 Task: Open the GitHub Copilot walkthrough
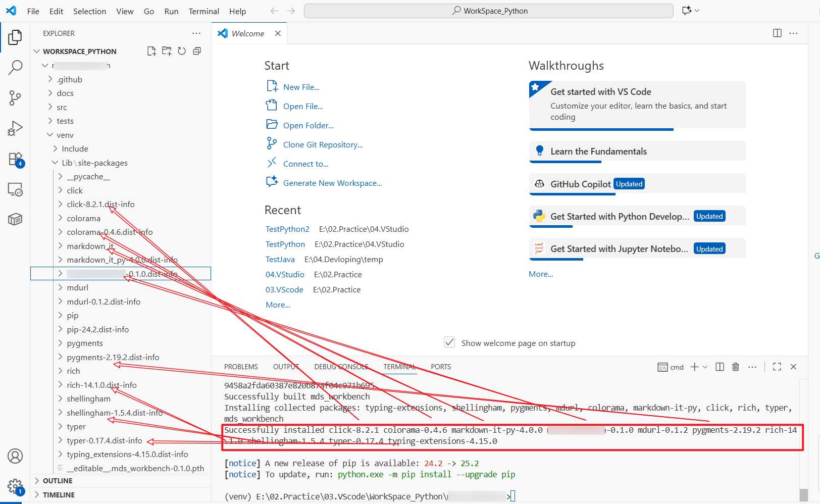[637, 184]
